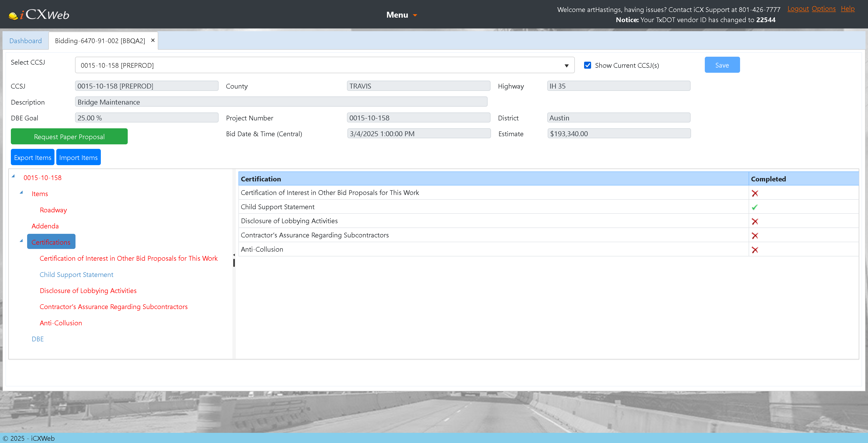This screenshot has width=868, height=443.
Task: Click red X for Certification of Interest row
Action: point(755,193)
